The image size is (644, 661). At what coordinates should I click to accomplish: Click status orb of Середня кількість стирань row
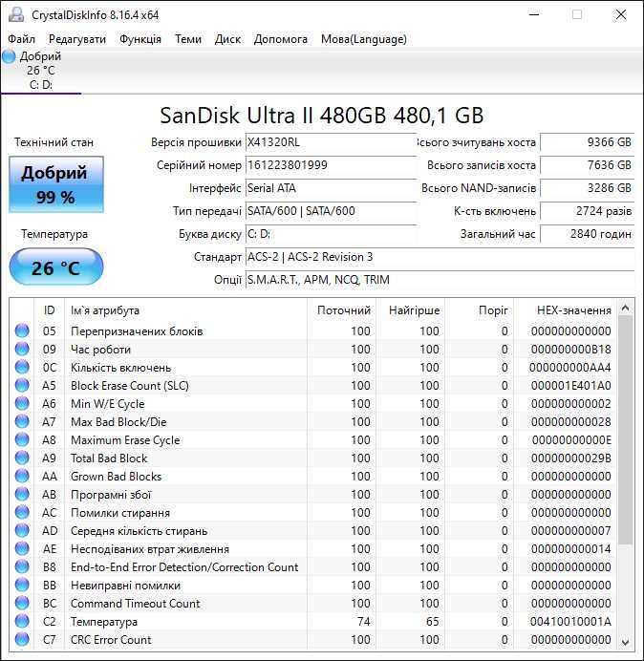22,530
